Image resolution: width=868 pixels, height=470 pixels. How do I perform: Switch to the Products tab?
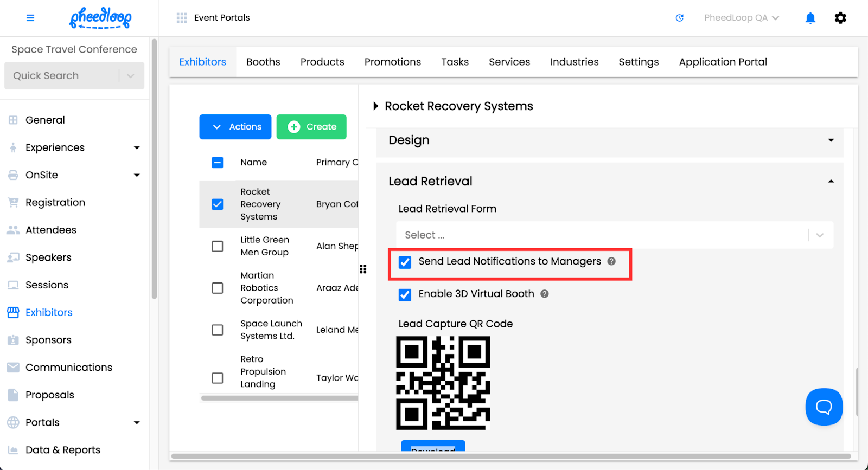click(x=322, y=62)
